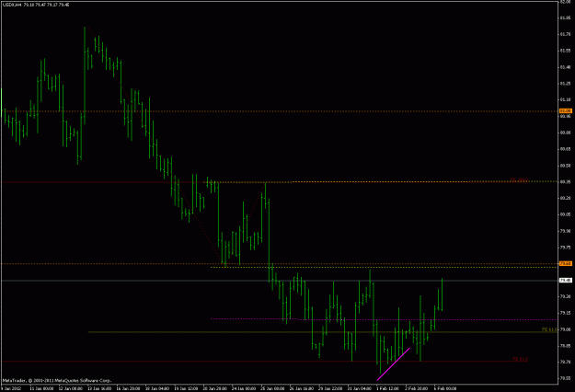This screenshot has height=392, width=575.
Task: Select the dotted magenta horizontal line
Action: [384, 319]
